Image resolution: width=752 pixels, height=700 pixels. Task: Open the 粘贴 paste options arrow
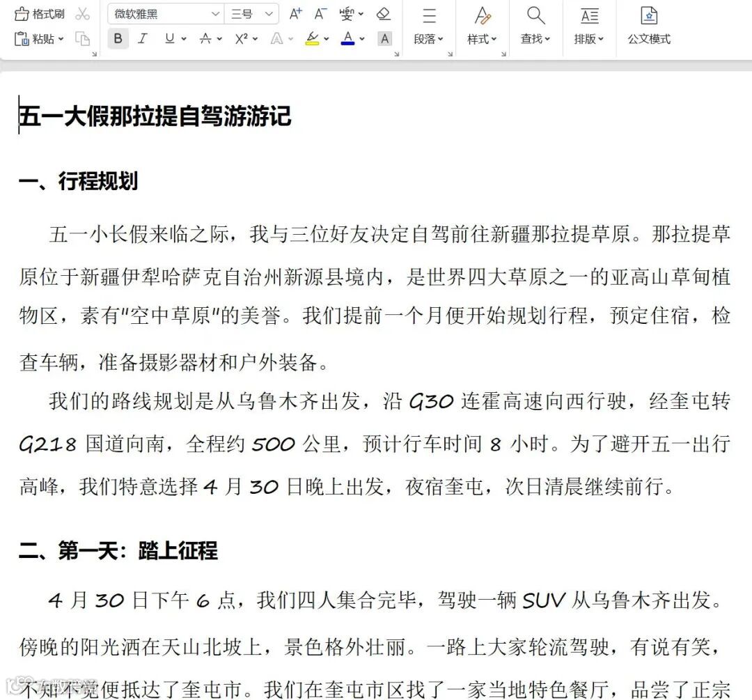(x=61, y=39)
